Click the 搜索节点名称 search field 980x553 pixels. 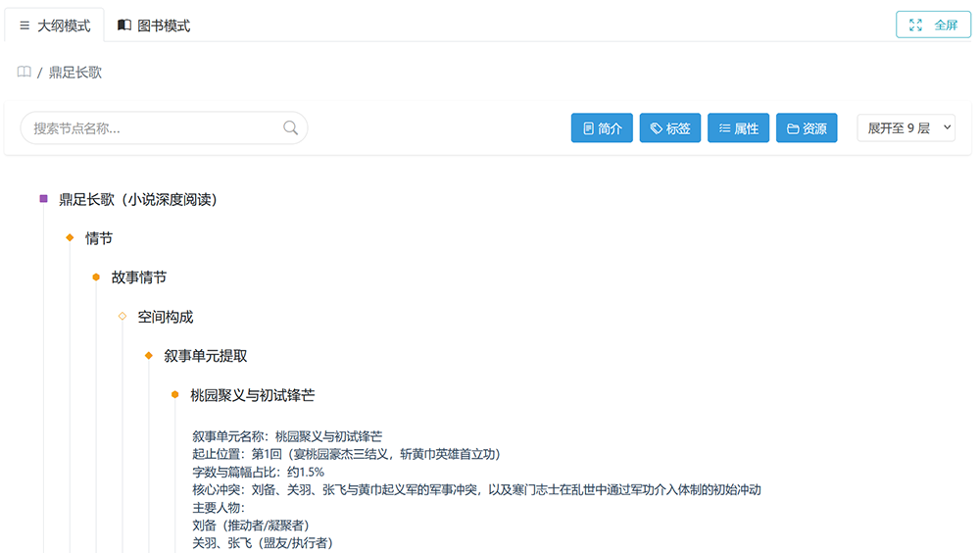(x=164, y=128)
